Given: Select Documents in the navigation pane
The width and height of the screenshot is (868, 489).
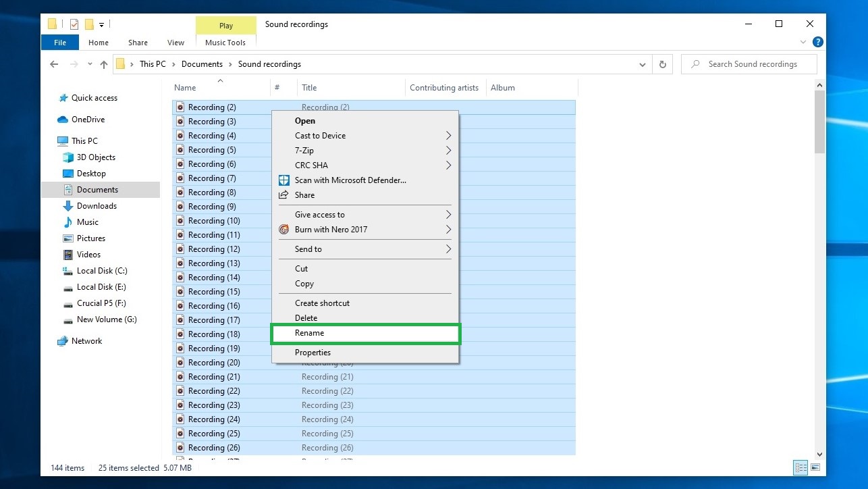Looking at the screenshot, I should (x=101, y=190).
